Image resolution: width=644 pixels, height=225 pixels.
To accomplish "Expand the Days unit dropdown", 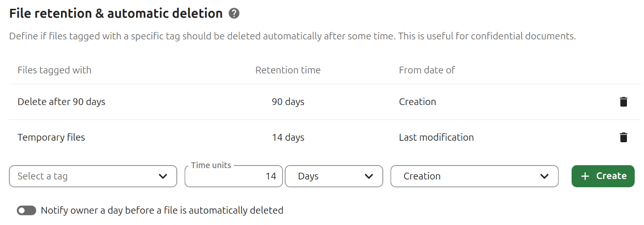I will [334, 176].
